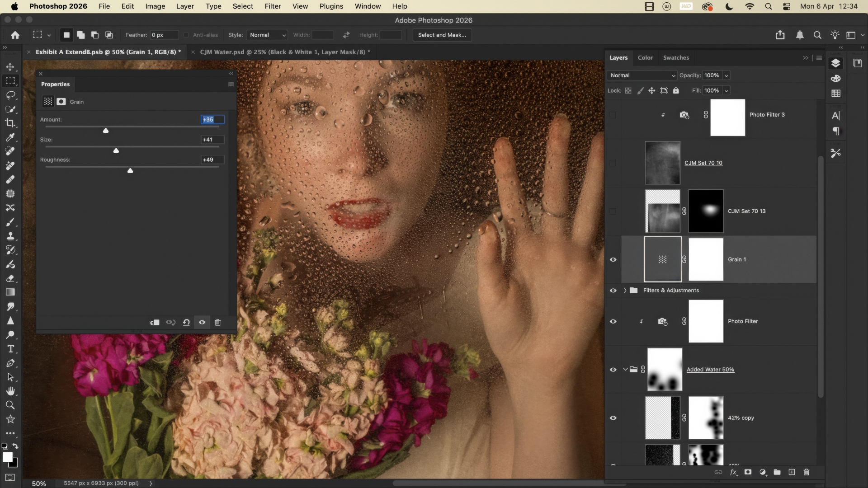This screenshot has width=868, height=488.
Task: Hide the Grain 1 layer
Action: tap(613, 259)
